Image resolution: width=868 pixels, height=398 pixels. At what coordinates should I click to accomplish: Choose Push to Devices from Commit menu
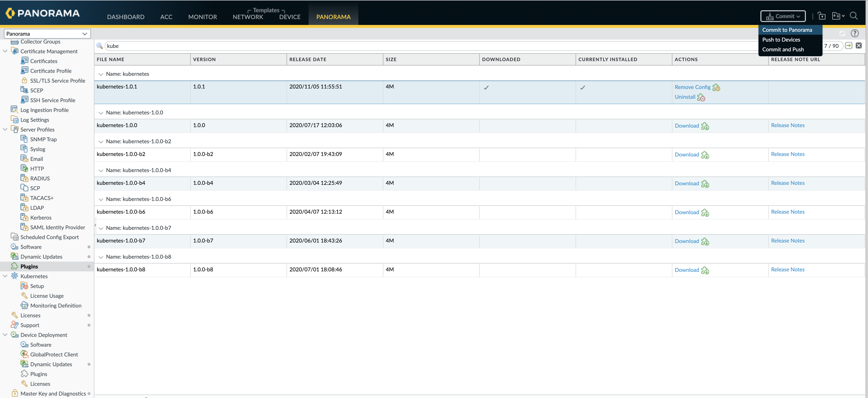(781, 39)
